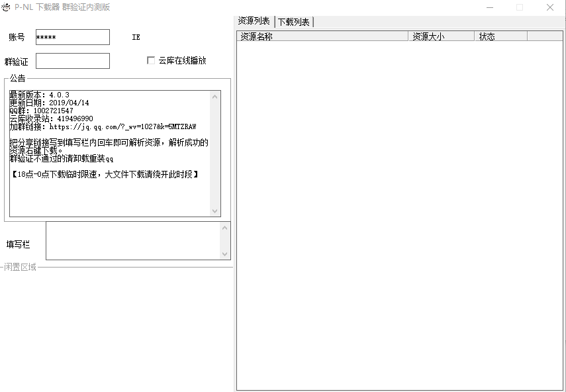Click the 闲置区域 group label

pos(19,268)
